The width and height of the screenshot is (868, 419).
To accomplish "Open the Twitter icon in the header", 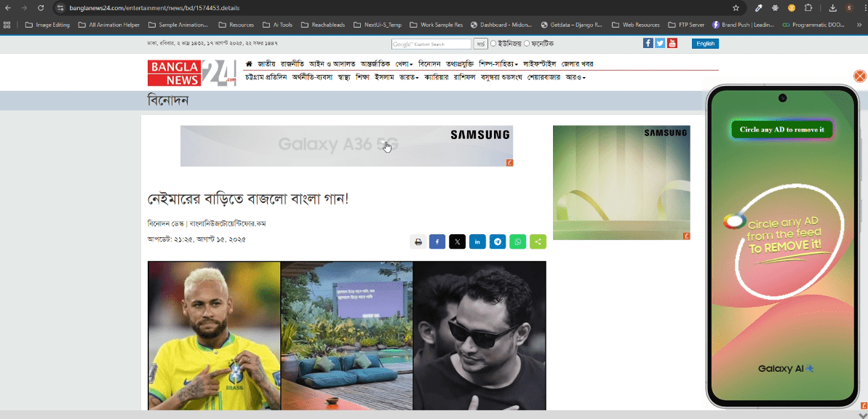I will coord(660,43).
